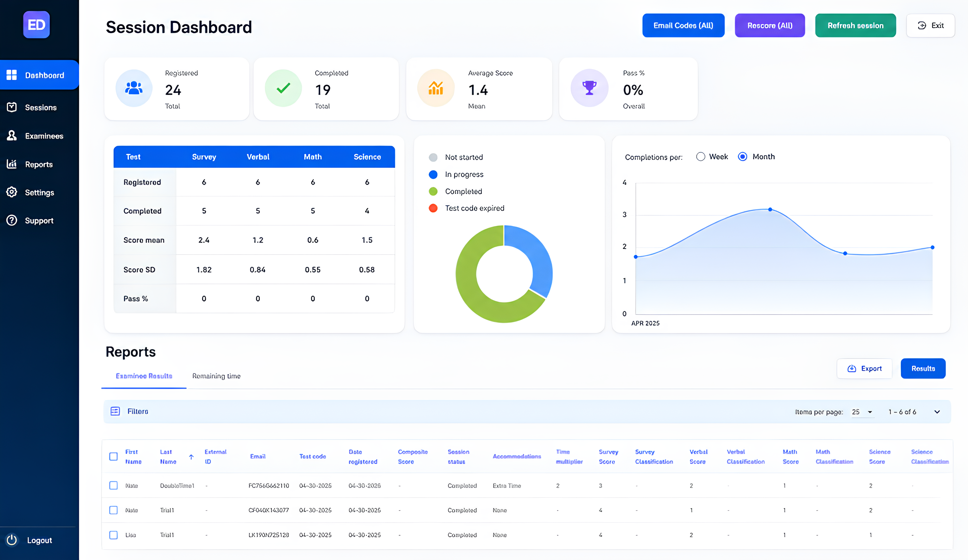Click the Refresh session button
Viewport: 968px width, 560px height.
855,25
